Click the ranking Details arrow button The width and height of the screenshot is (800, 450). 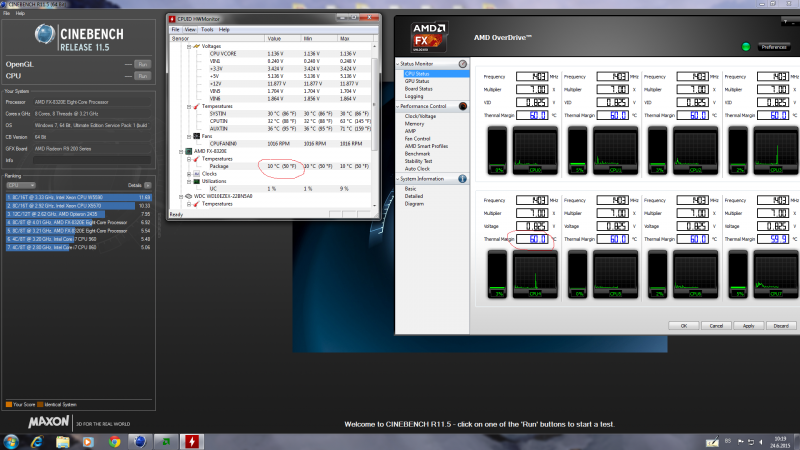click(147, 185)
